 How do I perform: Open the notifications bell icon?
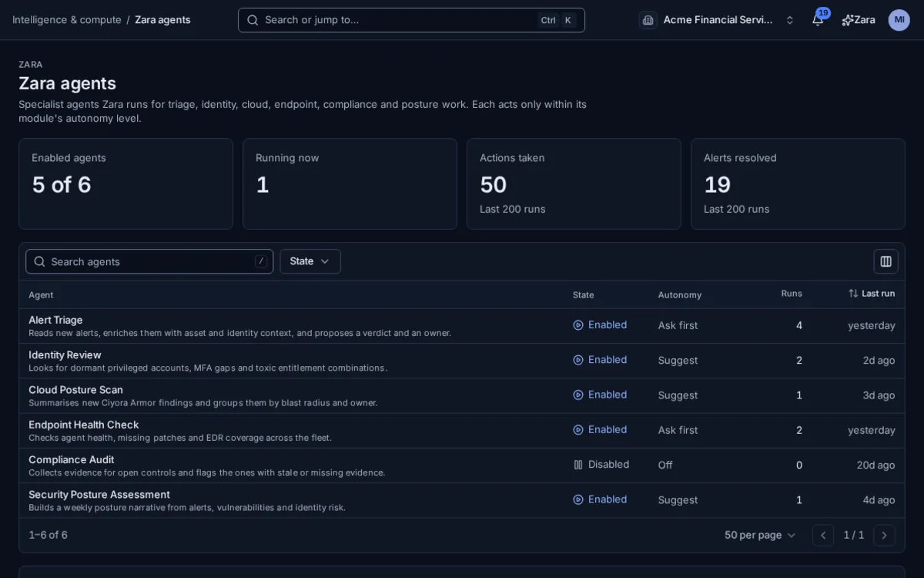click(x=818, y=20)
